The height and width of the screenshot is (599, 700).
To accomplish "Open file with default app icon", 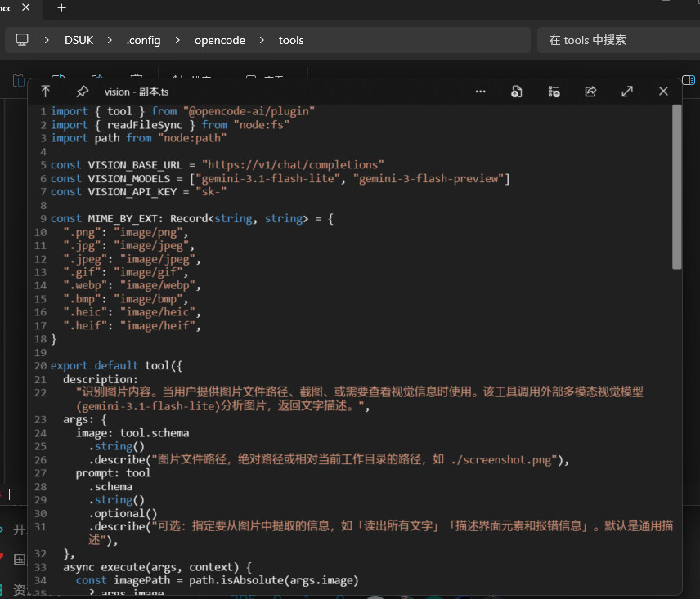I will (517, 92).
